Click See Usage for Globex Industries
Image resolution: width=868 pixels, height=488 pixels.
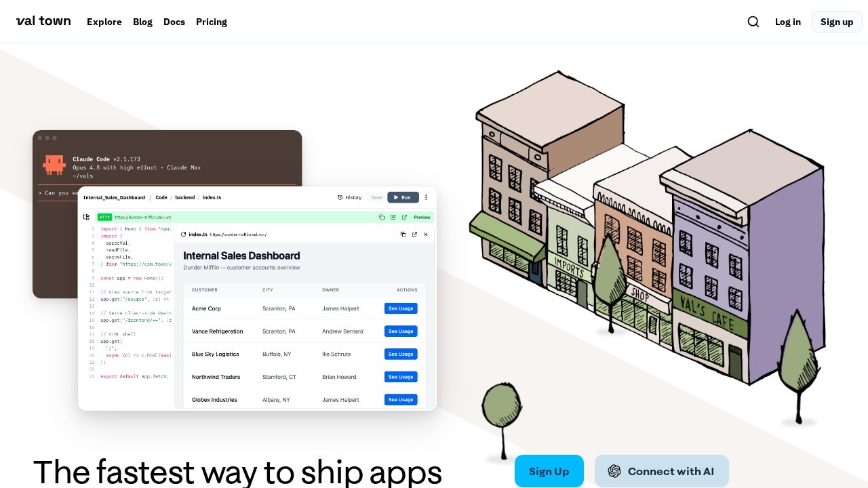(x=401, y=400)
